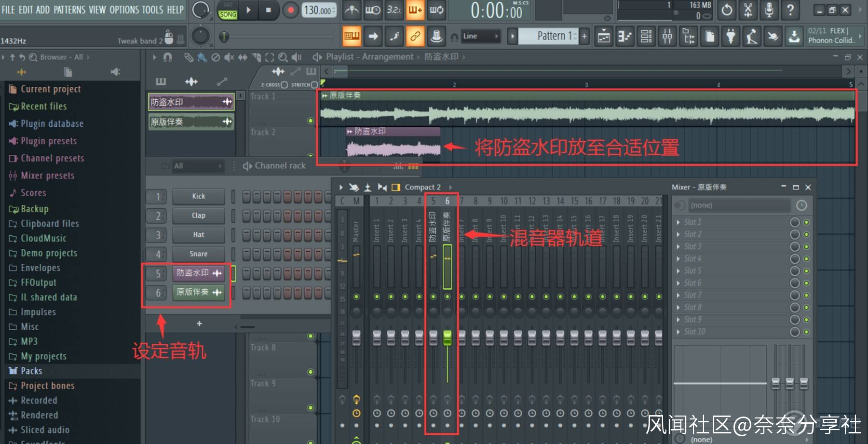This screenshot has height=444, width=868.
Task: Open the EDIT menu
Action: point(26,10)
